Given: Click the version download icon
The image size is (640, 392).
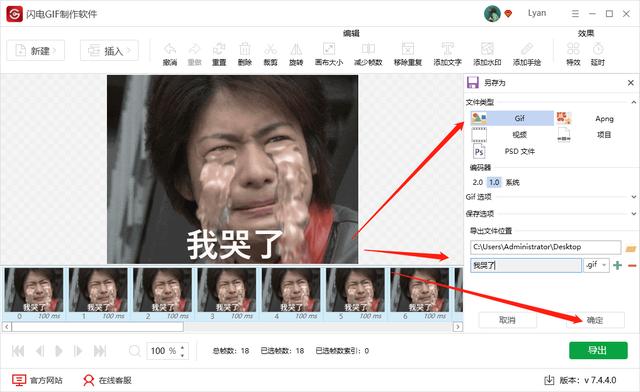Looking at the screenshot, I should (x=549, y=380).
